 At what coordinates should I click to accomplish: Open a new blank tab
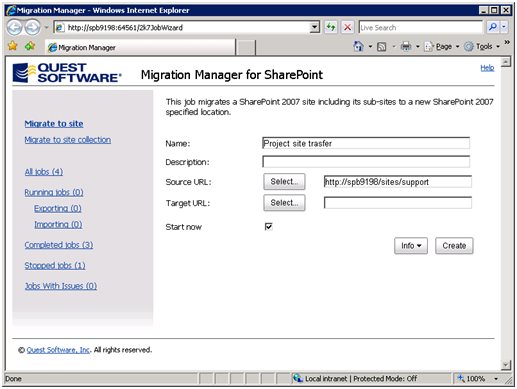(246, 47)
